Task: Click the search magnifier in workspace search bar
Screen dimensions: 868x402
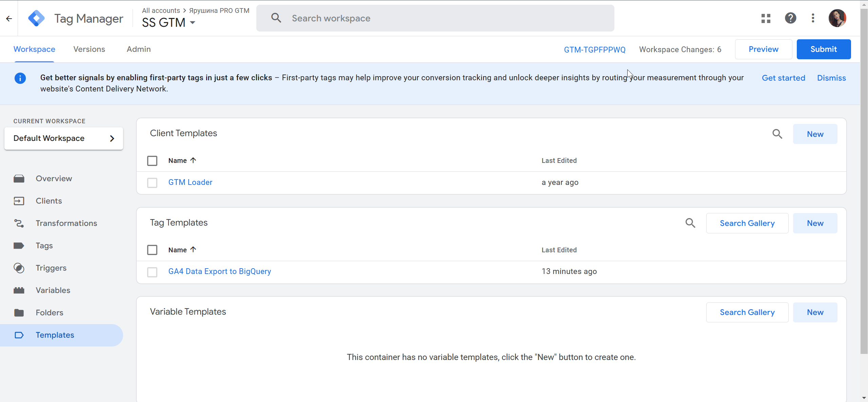Action: point(276,18)
